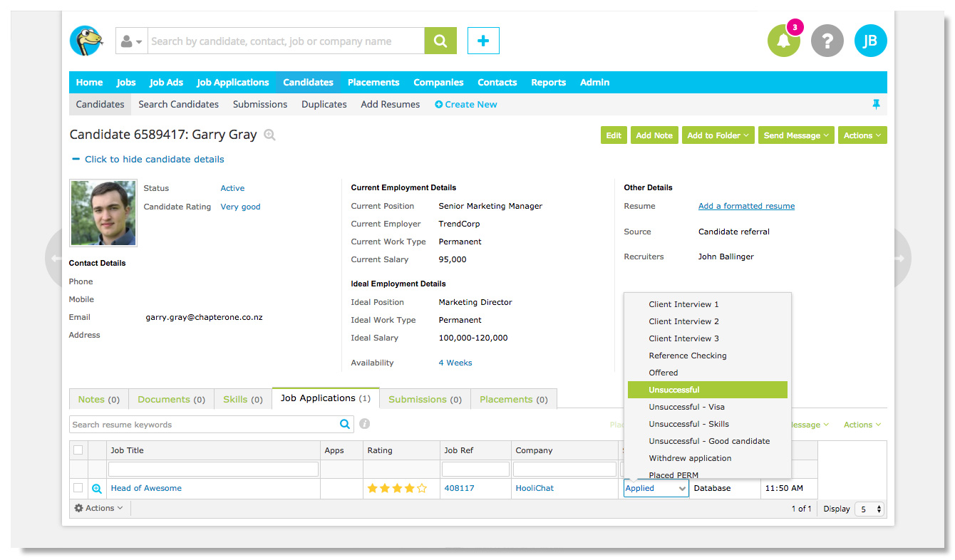
Task: Open the help question mark icon
Action: click(x=827, y=41)
